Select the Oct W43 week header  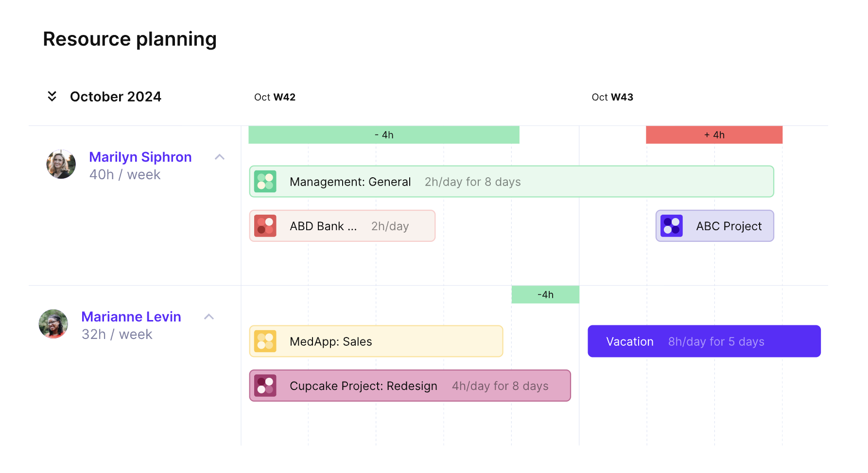612,97
